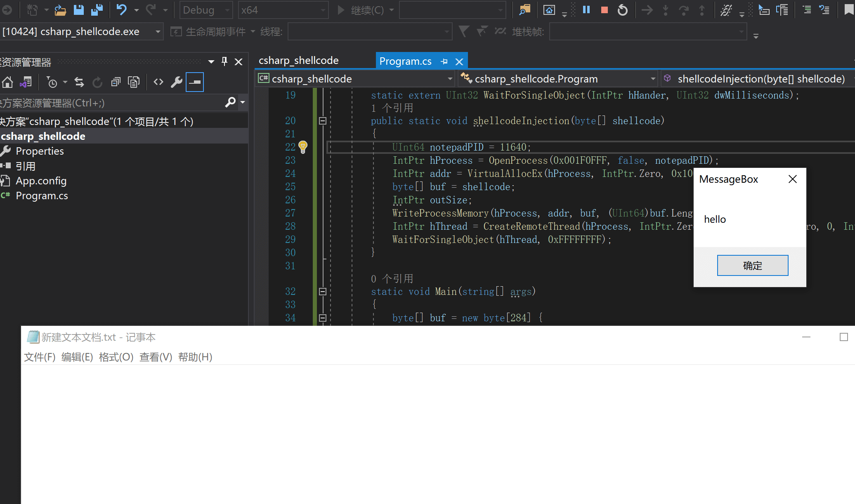The image size is (855, 504).
Task: Click Home icon in Solution Explorer
Action: point(7,82)
